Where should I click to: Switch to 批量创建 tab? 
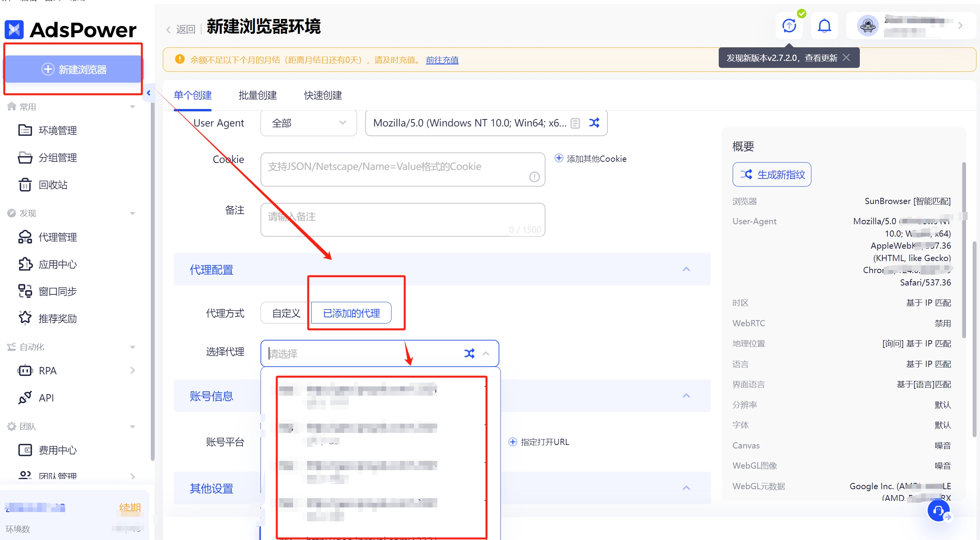257,95
